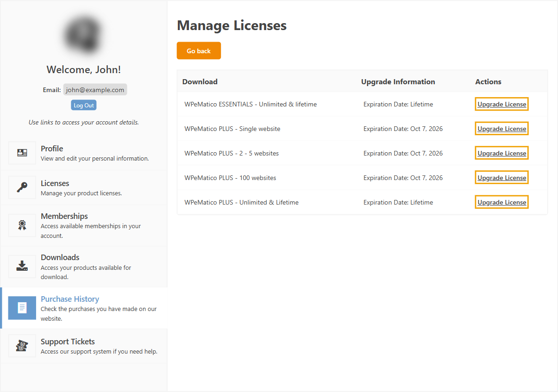Viewport: 558px width, 392px height.
Task: Open the Profile section
Action: pos(84,153)
